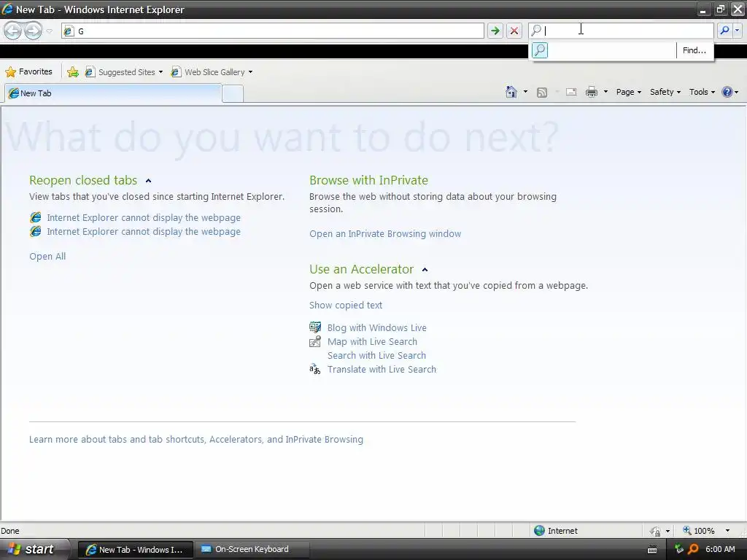The height and width of the screenshot is (560, 747).
Task: Click Open an InPrivate Browsing window
Action: tap(385, 234)
